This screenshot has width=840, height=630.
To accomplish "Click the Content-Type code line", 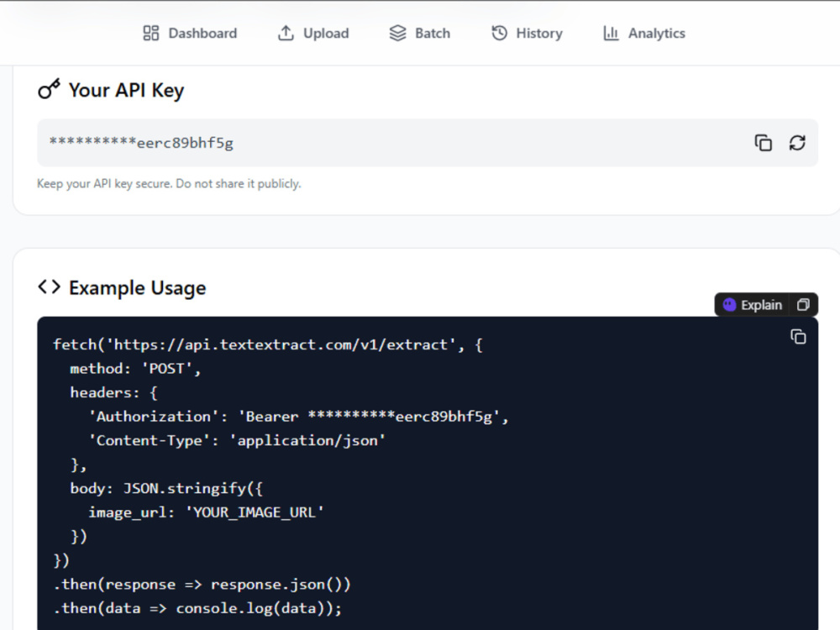I will tap(237, 440).
